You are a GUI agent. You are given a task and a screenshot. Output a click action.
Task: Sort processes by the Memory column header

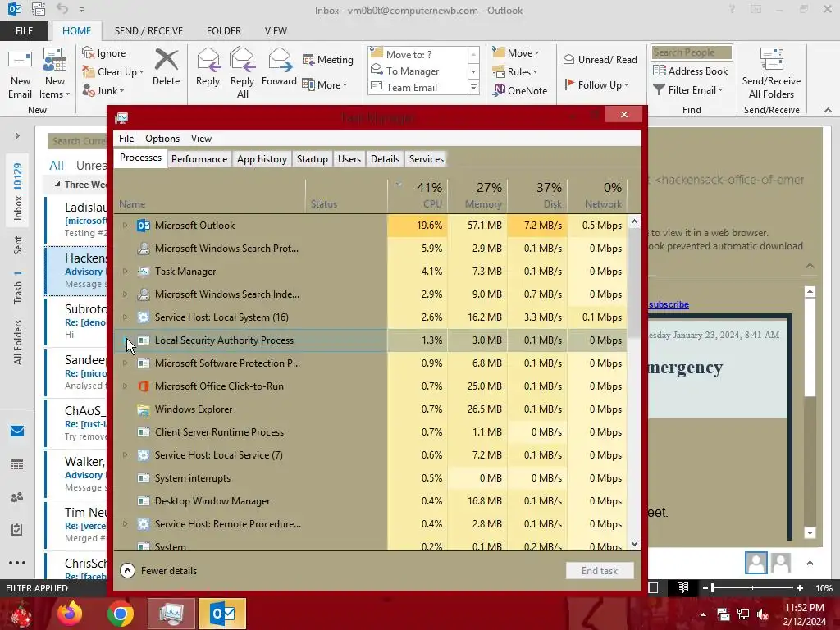pos(478,195)
